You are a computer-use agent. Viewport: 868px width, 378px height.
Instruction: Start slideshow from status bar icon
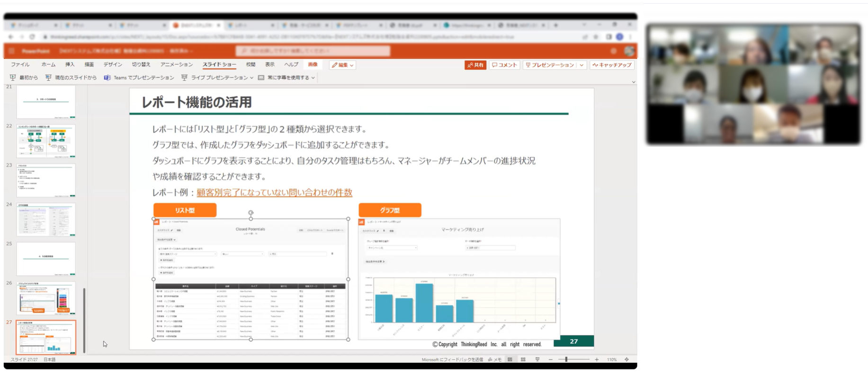point(537,360)
